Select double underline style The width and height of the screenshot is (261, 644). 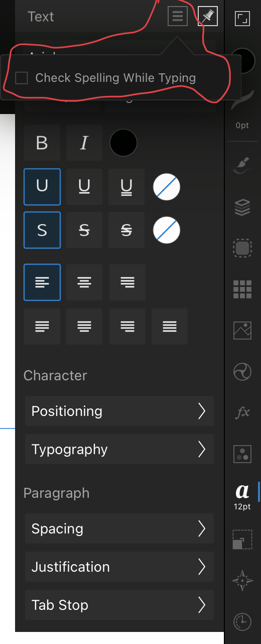coord(126,187)
